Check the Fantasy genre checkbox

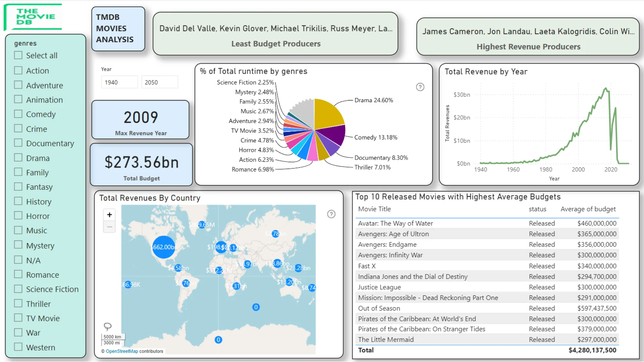coord(18,187)
